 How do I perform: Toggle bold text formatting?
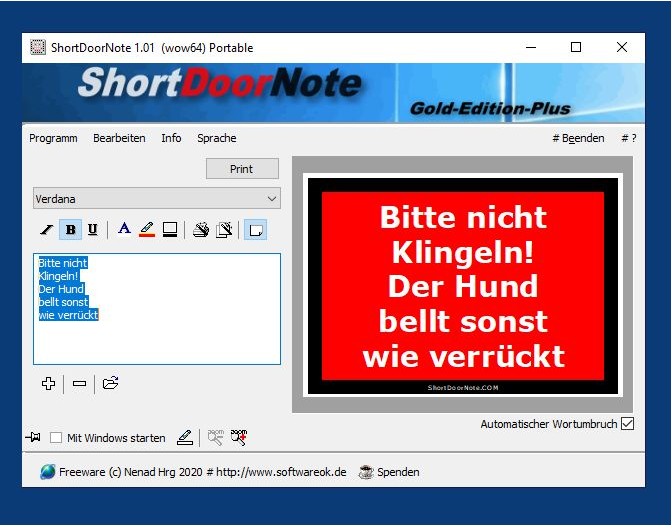coord(71,230)
